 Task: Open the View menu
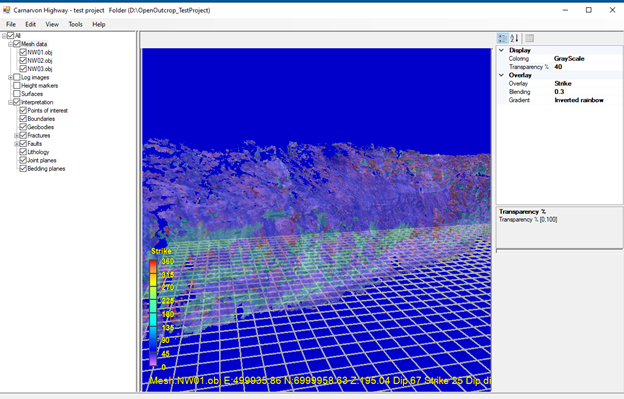pos(52,24)
